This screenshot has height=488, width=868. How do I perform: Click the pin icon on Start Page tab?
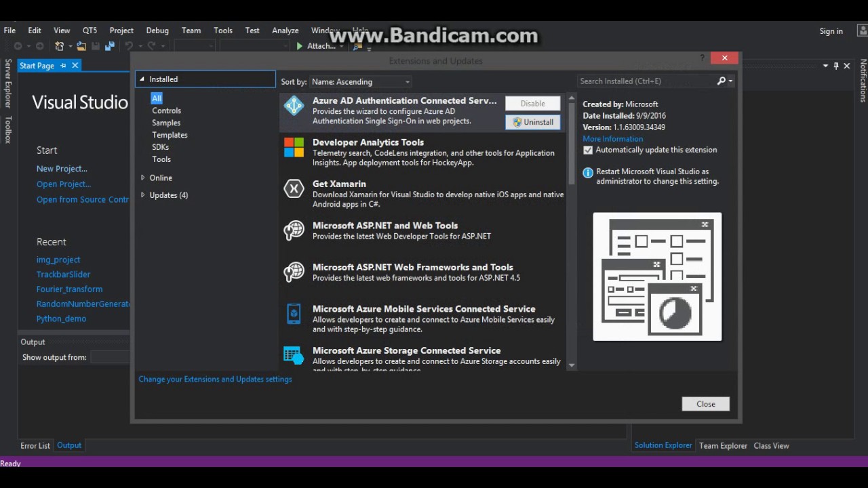(63, 66)
